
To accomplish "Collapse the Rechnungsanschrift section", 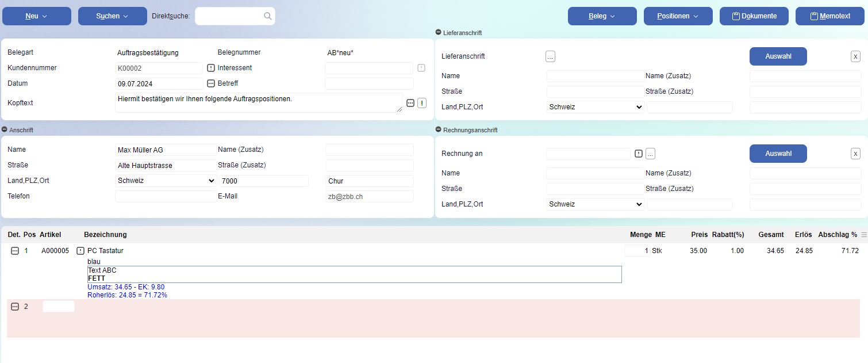I will click(x=439, y=130).
